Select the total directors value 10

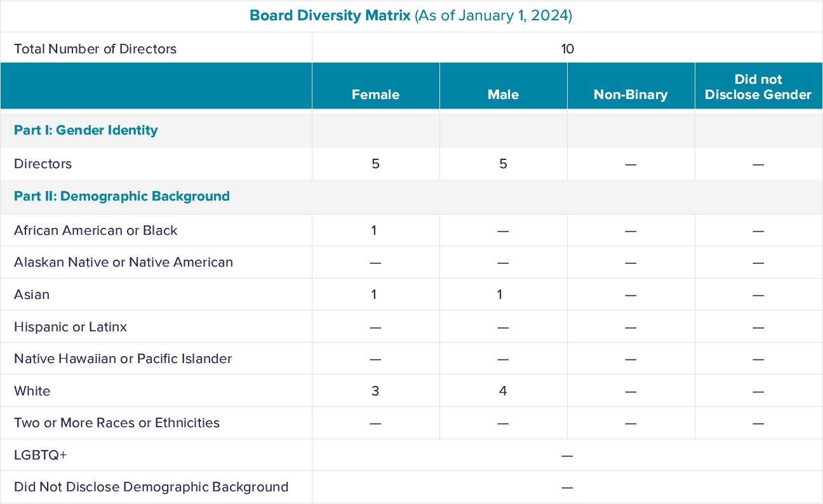567,49
